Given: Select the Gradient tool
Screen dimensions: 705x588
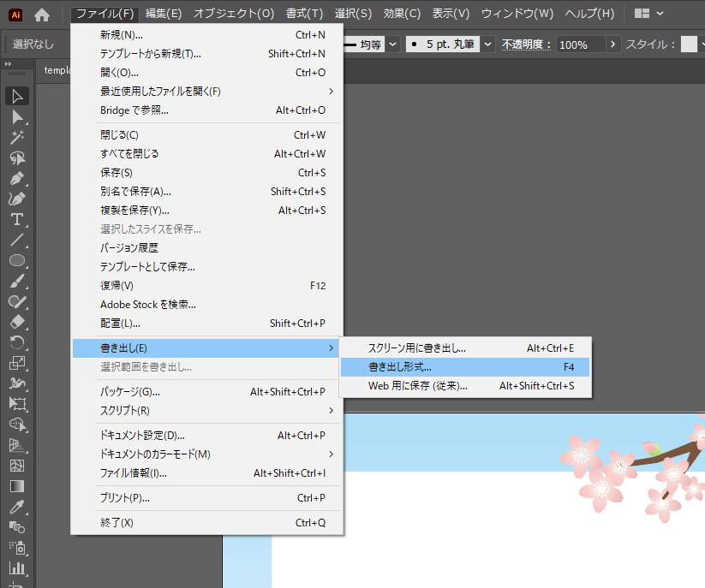Looking at the screenshot, I should point(17,486).
